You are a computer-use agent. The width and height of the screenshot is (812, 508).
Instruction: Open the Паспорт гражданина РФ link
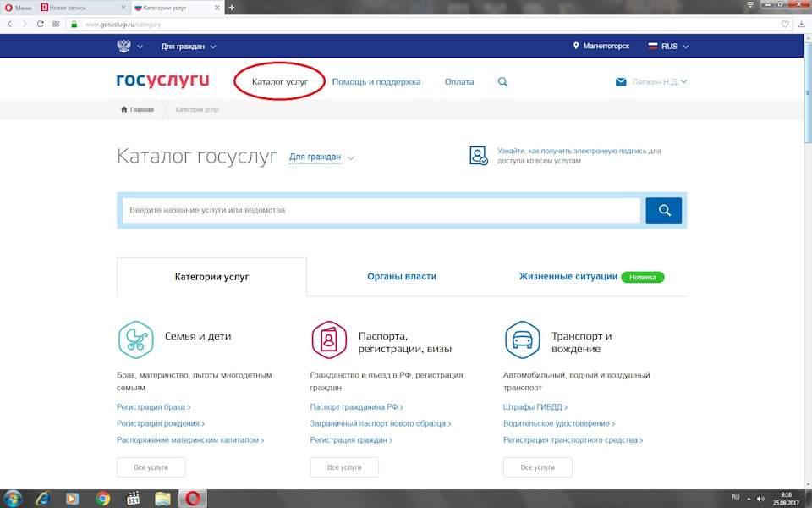356,407
